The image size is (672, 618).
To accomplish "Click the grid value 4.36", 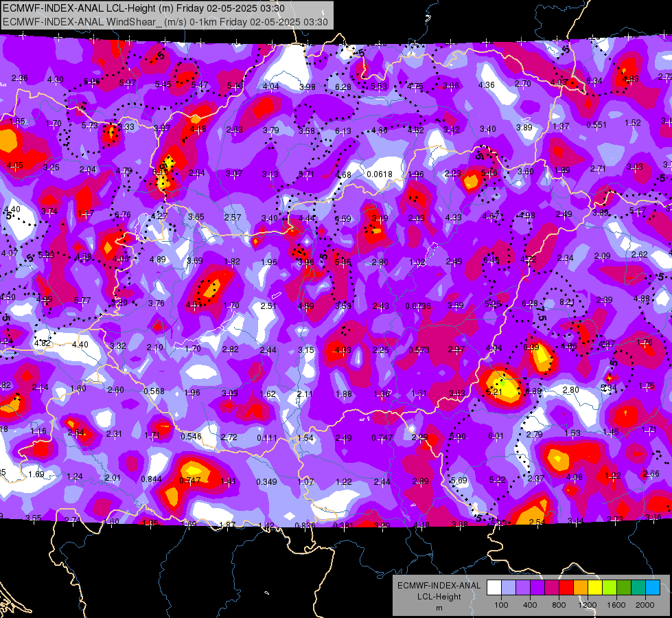I will coord(487,85).
